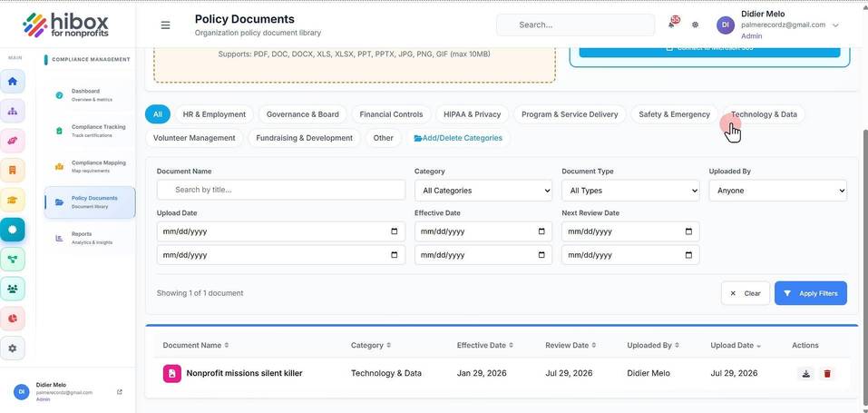Filter by Other category pill
The width and height of the screenshot is (868, 413).
coord(383,138)
